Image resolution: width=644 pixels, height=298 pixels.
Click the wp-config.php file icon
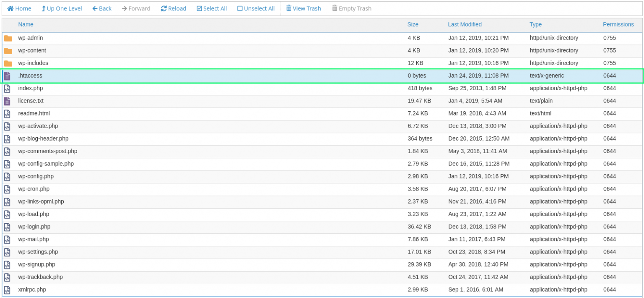pyautogui.click(x=7, y=177)
